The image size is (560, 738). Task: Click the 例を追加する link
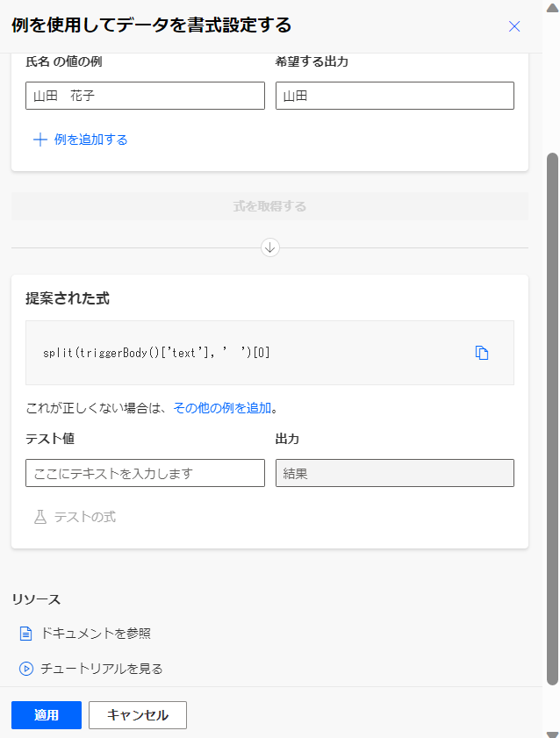[90, 140]
